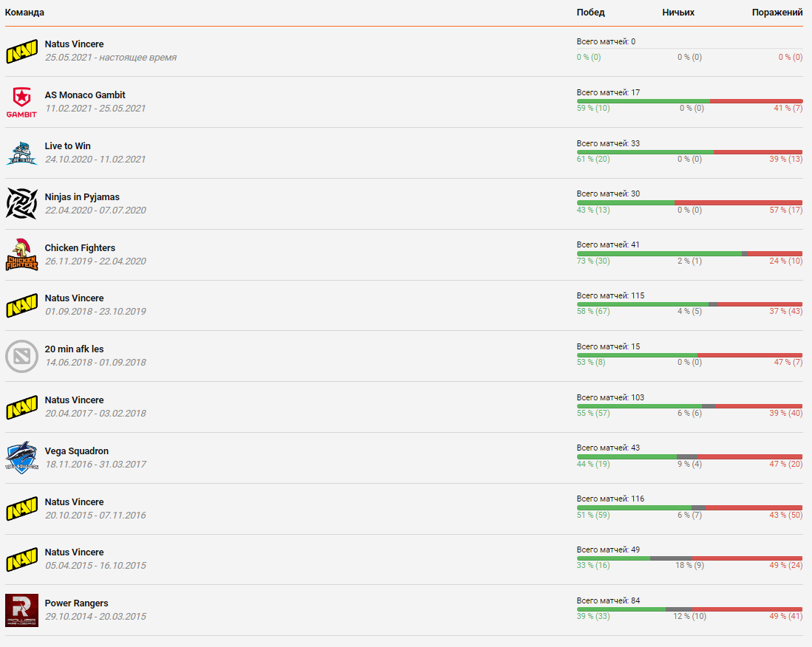Open the Power Rangers team name link
Viewport: 812px width, 647px height.
coord(77,603)
